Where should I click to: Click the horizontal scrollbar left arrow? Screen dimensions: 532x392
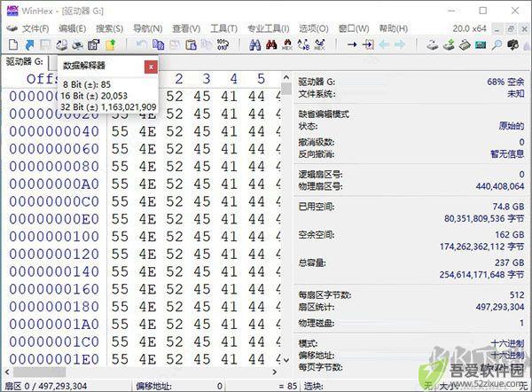click(x=7, y=372)
